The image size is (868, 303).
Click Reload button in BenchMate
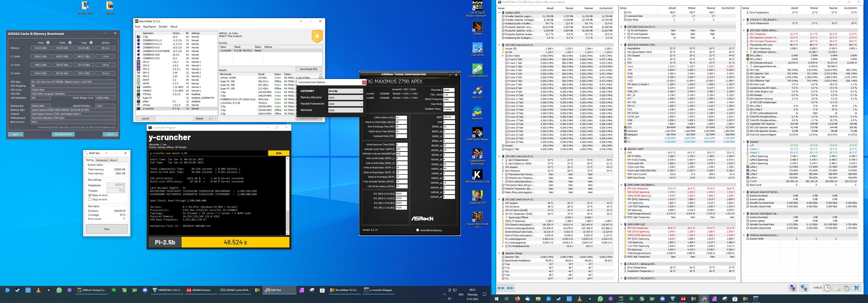pos(200,119)
